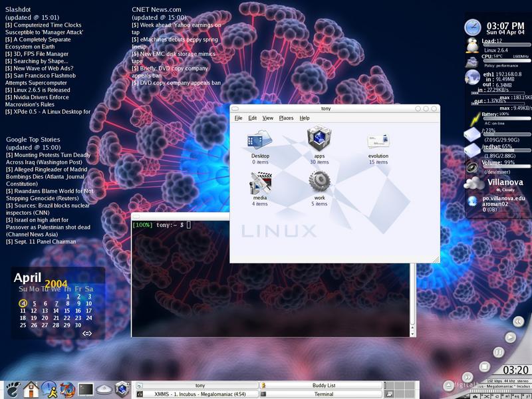Viewport: 532px width, 399px height.
Task: Open the Places menu in tony window
Action: click(286, 118)
